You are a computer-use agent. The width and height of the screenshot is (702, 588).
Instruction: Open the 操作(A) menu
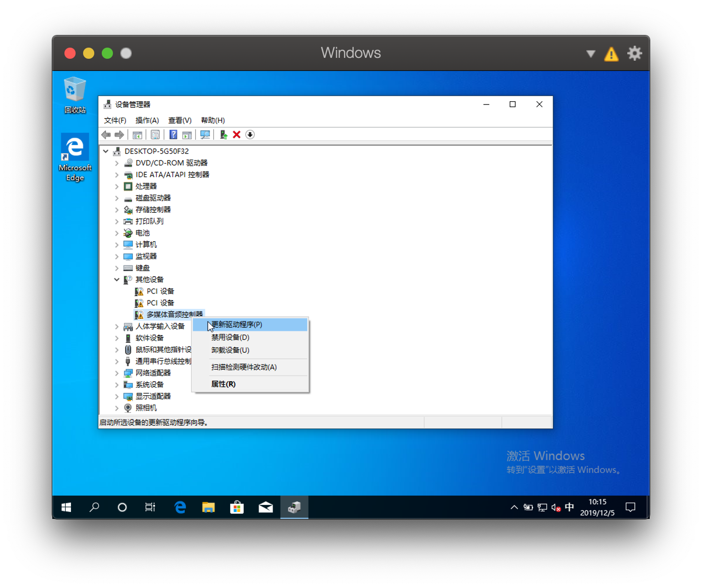[x=147, y=120]
